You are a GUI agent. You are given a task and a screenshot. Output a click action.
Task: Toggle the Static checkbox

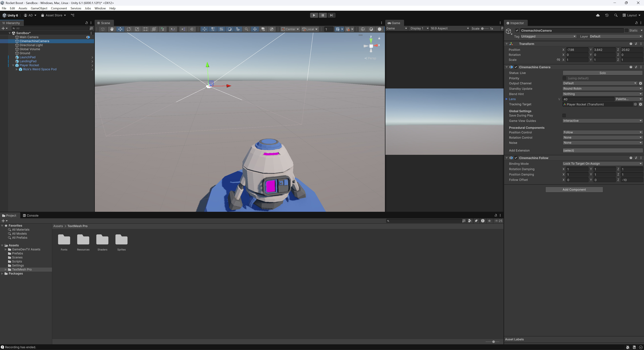[x=627, y=30]
